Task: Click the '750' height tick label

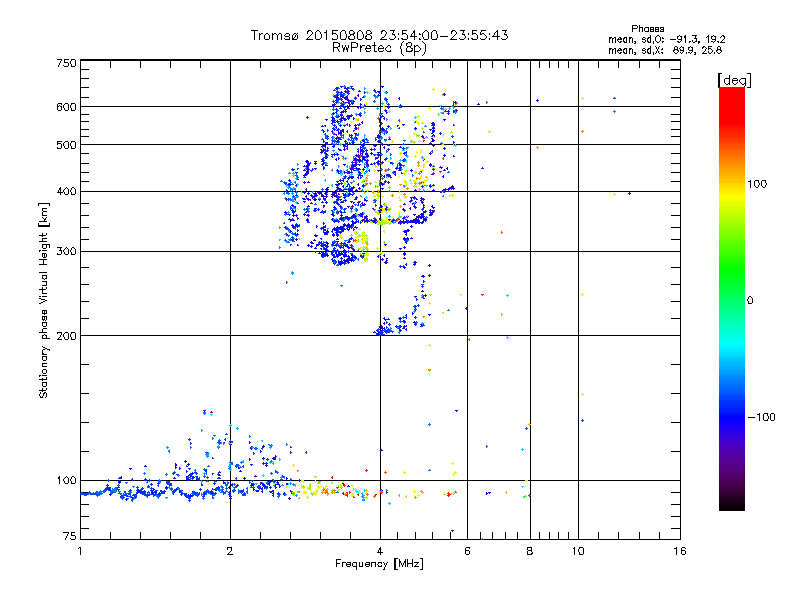Action: pos(67,63)
